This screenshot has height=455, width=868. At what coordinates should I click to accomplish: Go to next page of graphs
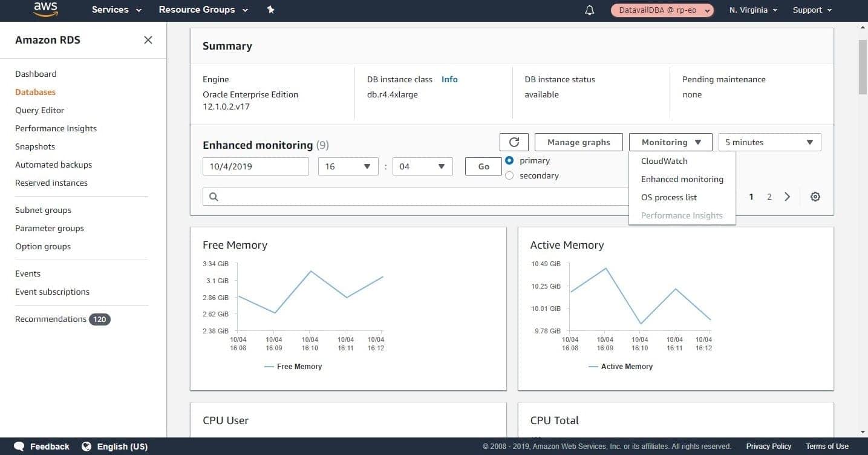[x=787, y=197]
